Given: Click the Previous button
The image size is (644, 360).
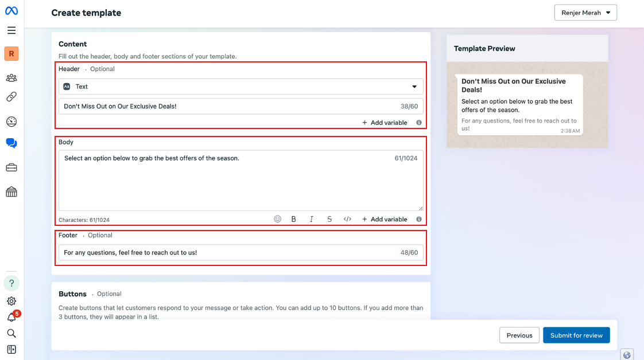Looking at the screenshot, I should (x=519, y=335).
